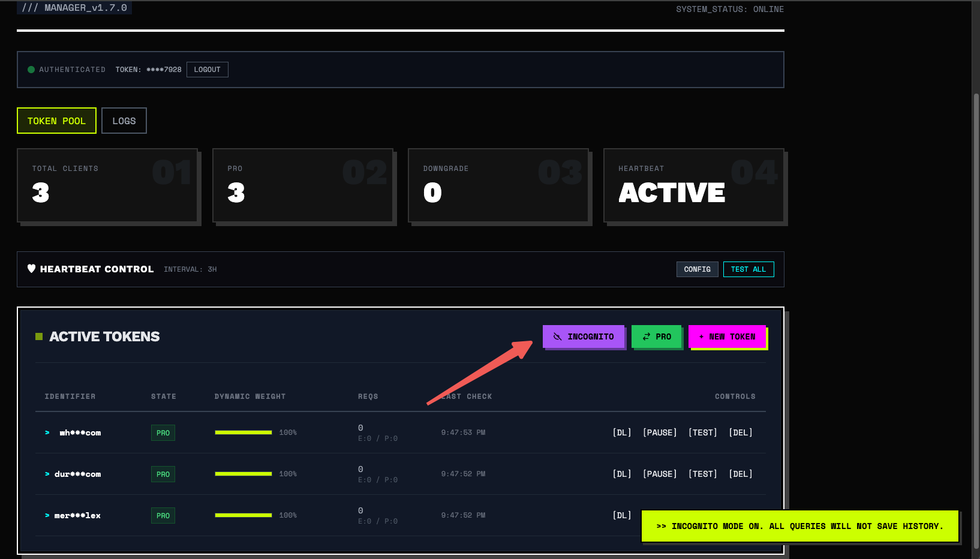This screenshot has width=980, height=559.
Task: Run TEST ALL heartbeat check
Action: click(748, 269)
